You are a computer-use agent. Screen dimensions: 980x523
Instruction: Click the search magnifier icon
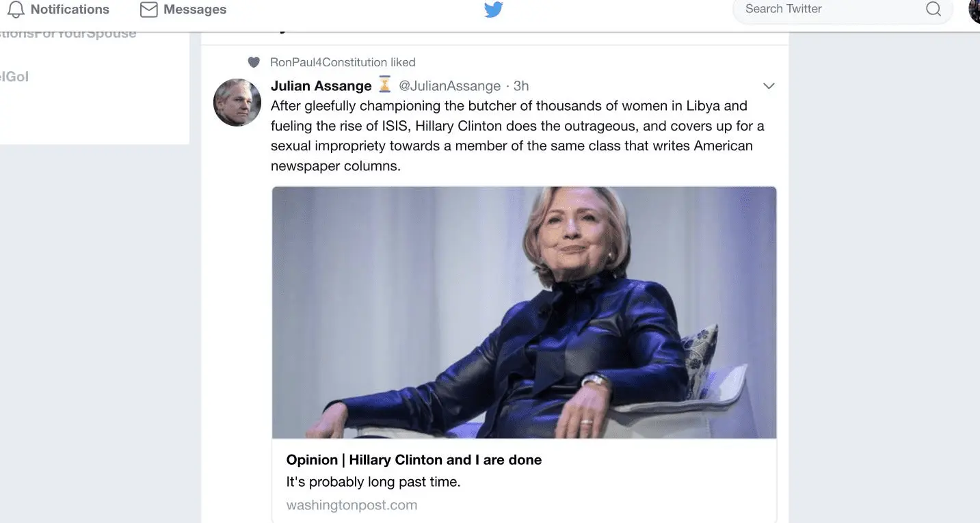point(933,10)
